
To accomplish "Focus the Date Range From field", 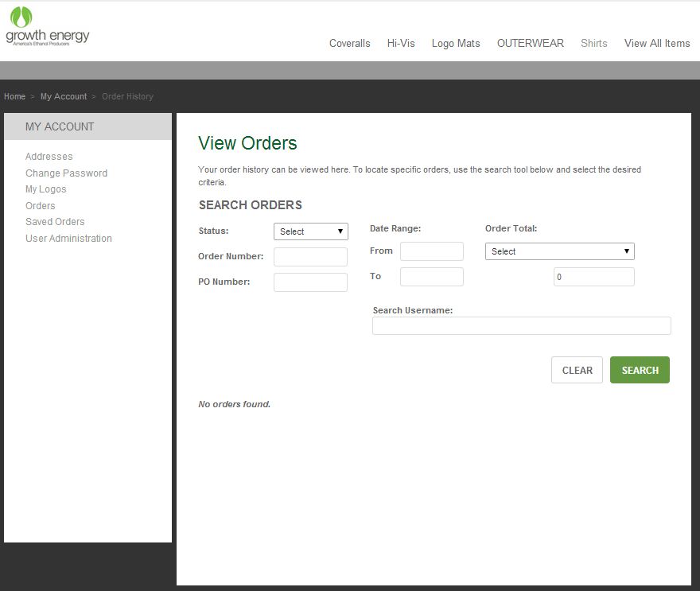I will [431, 251].
